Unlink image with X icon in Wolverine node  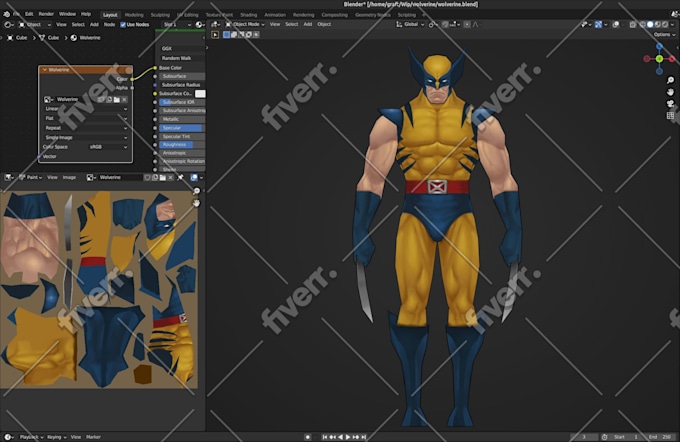click(x=124, y=99)
